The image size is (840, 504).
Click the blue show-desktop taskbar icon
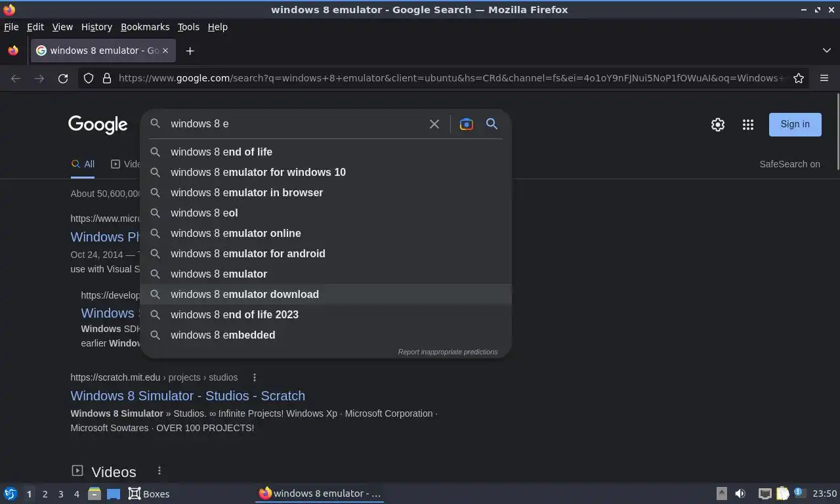[114, 493]
